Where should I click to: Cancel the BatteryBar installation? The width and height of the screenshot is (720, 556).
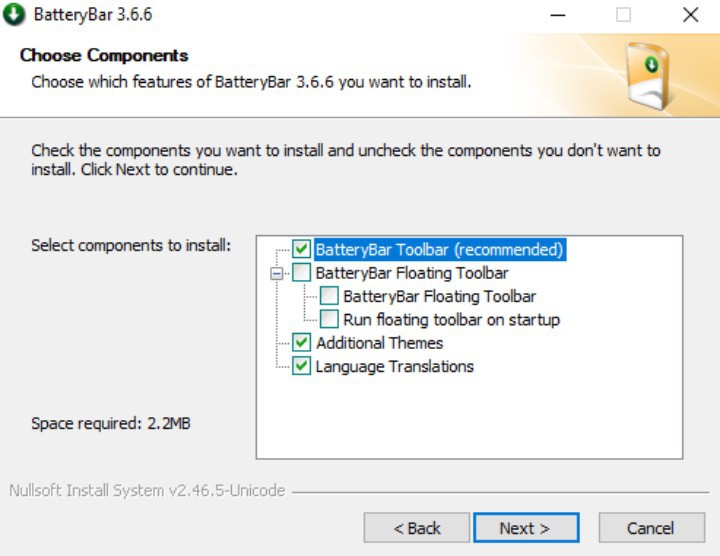click(652, 528)
